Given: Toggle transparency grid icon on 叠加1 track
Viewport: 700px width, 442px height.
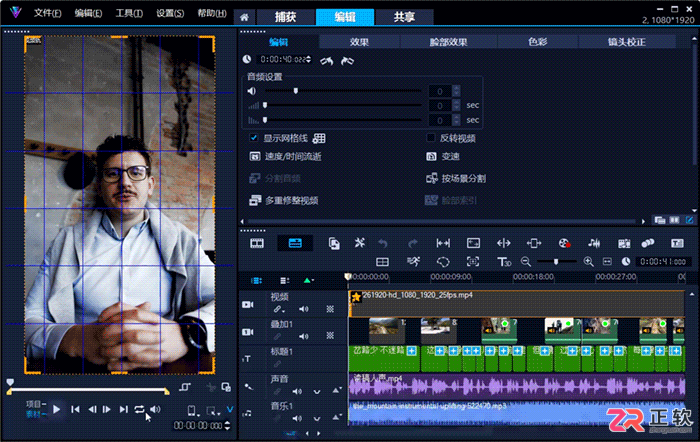Looking at the screenshot, I should coord(330,336).
